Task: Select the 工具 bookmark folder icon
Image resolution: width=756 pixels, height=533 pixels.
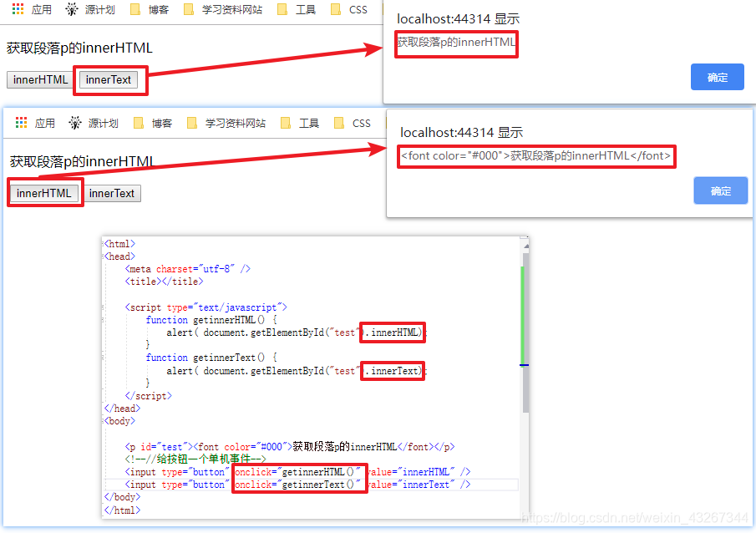Action: [283, 9]
